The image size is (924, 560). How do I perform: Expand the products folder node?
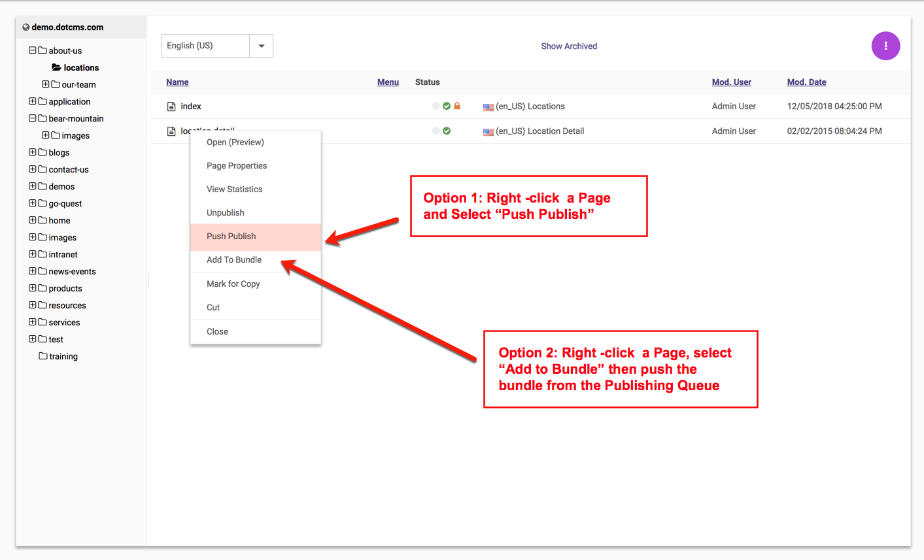click(x=32, y=288)
